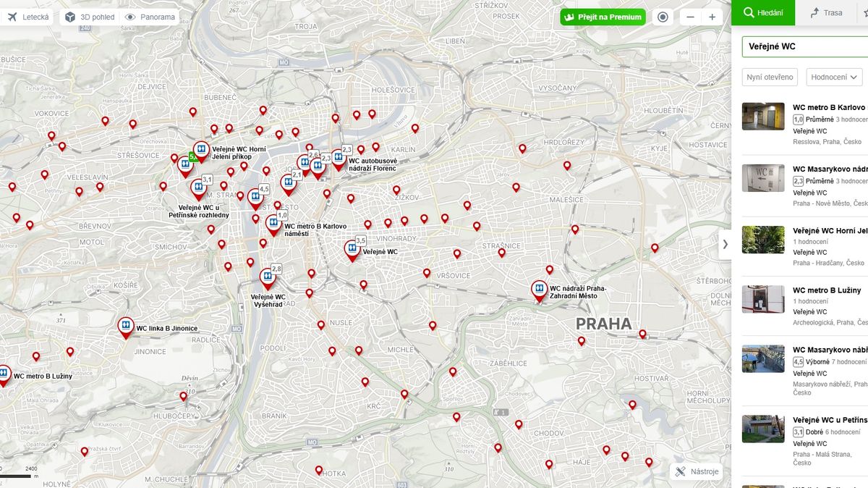Click the Veřejné WC Horní Jelení příkop marker
This screenshot has width=868, height=488.
tap(202, 150)
